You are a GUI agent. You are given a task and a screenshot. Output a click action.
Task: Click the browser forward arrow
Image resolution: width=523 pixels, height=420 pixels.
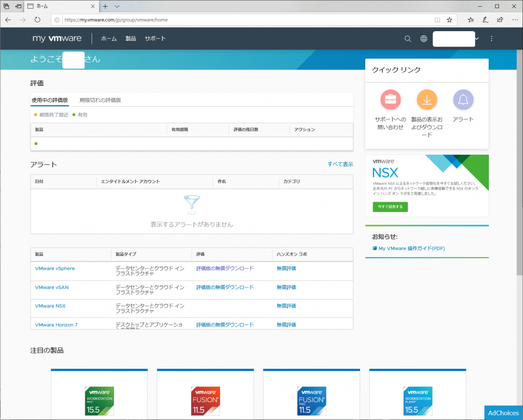click(22, 20)
